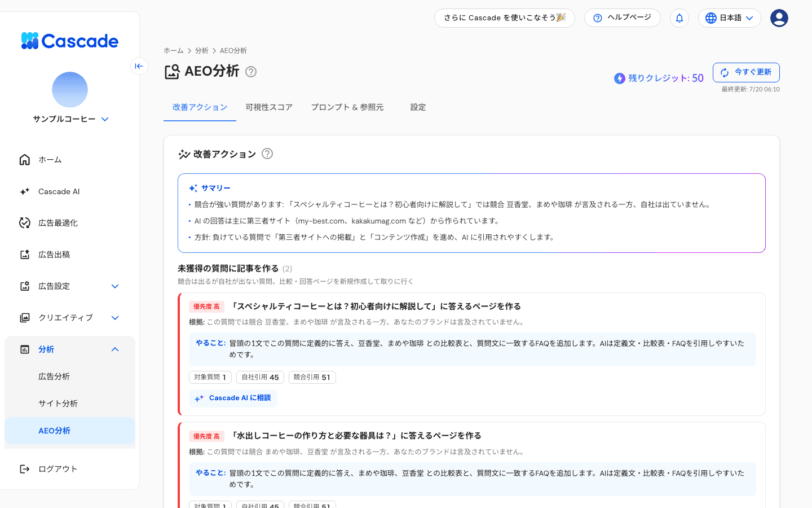812x508 pixels.
Task: Click さらに Cascade を使いこなそう button
Action: coord(505,18)
